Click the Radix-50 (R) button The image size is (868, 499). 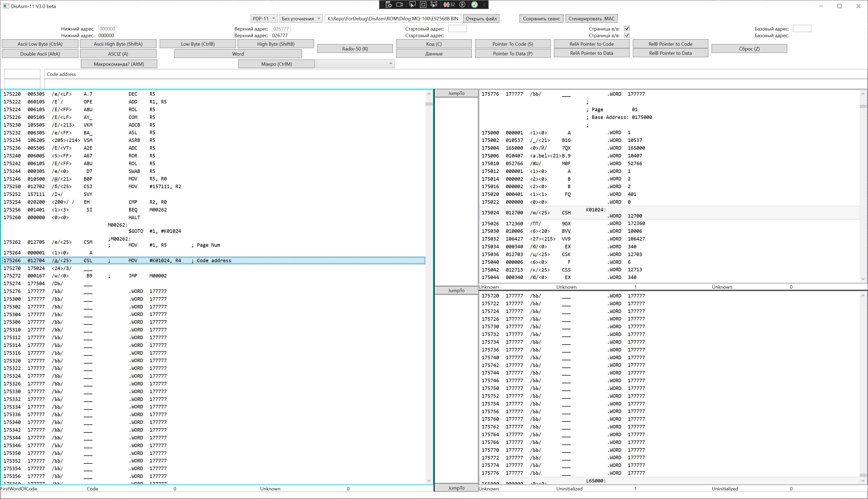tap(355, 49)
